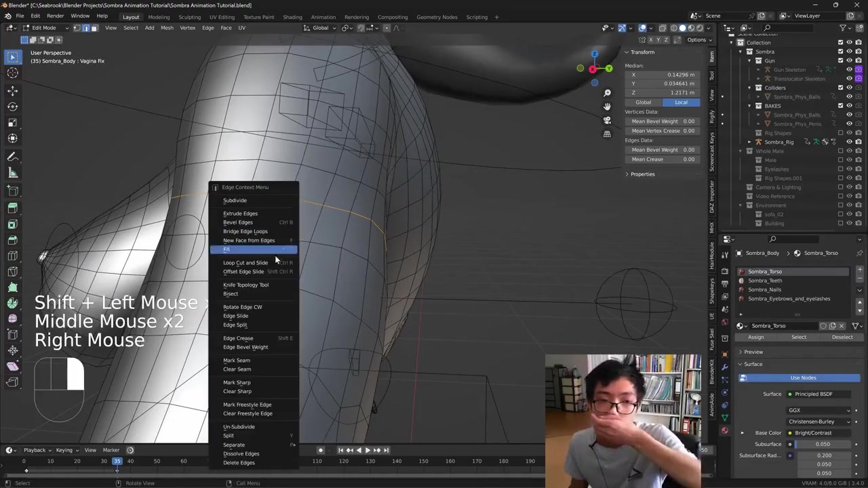The width and height of the screenshot is (868, 488).
Task: Activate the 3D Cursor tool
Action: pos(12,73)
